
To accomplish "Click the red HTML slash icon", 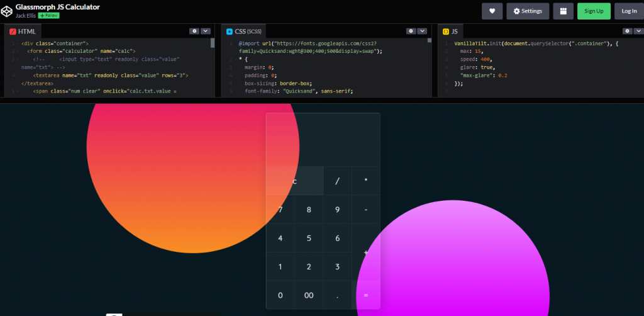I will pyautogui.click(x=13, y=31).
